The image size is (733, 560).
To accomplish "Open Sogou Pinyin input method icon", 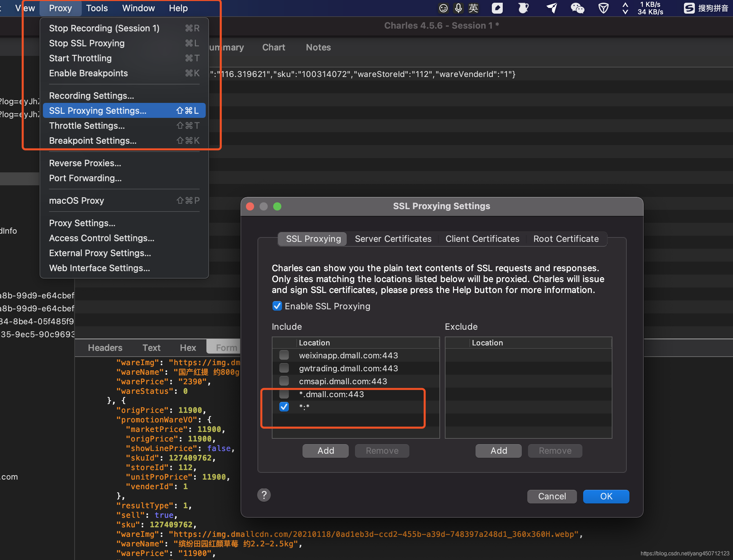I will [689, 8].
